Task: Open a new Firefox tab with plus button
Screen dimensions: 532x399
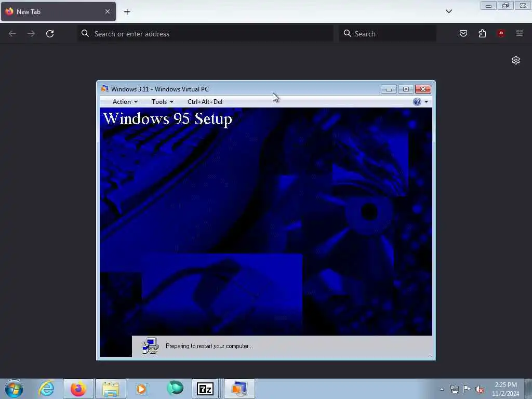Action: 127,12
